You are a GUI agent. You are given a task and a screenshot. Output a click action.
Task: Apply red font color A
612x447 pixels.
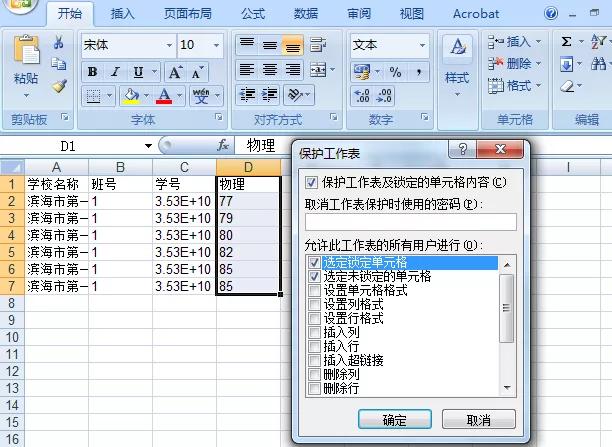coord(164,96)
